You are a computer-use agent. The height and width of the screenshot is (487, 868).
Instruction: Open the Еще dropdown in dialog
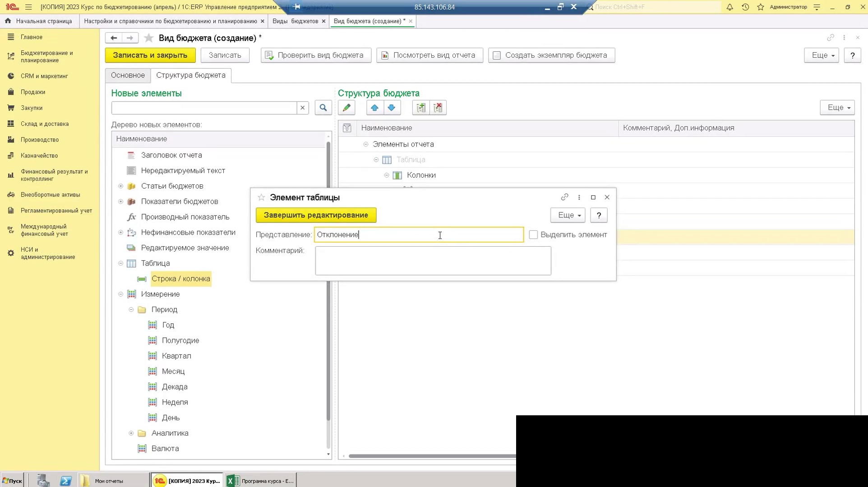(568, 215)
